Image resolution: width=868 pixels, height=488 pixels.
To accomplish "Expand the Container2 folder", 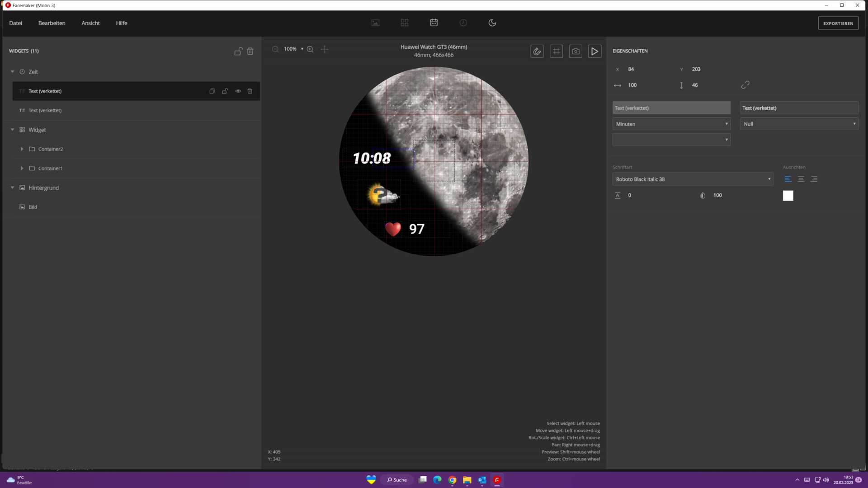I will [22, 149].
